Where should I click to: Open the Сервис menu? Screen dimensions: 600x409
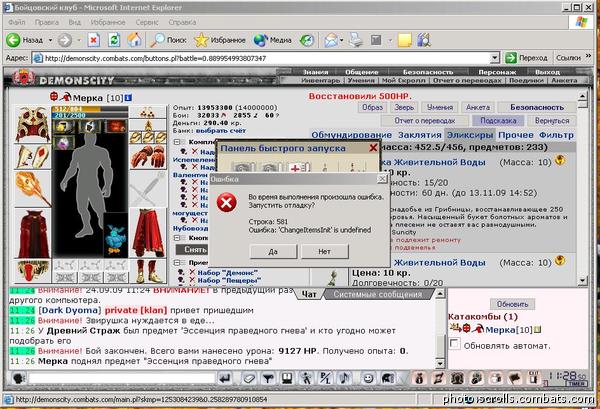pos(147,22)
